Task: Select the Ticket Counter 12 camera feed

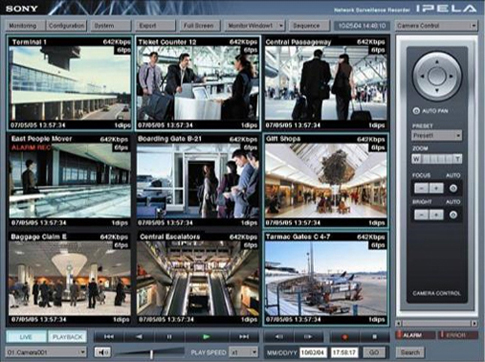Action: click(x=198, y=83)
